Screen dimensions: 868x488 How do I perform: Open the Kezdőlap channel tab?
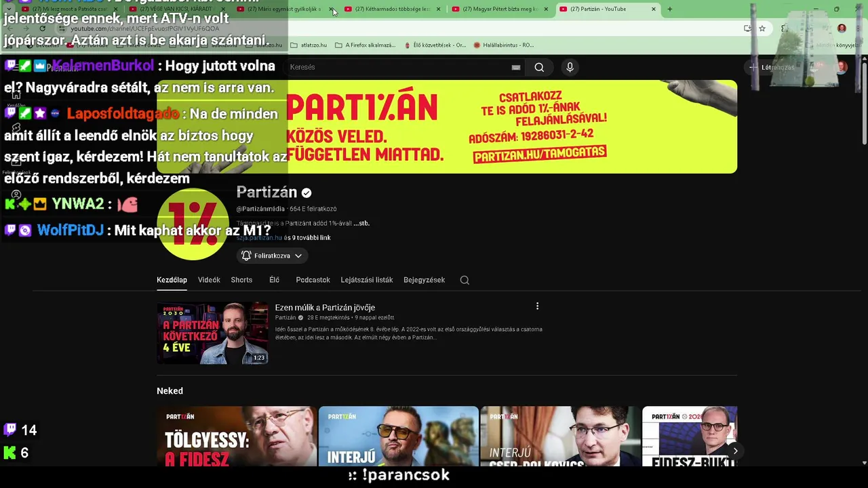coord(172,280)
